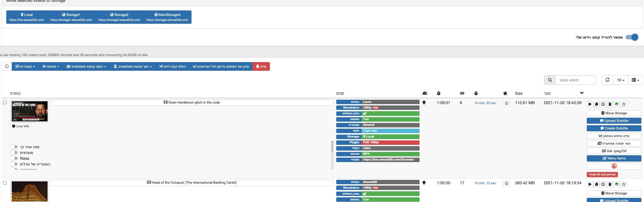The height and width of the screenshot is (202, 644).
Task: Click the 'עדכן שימוש באחסון' button
Action: tap(614, 136)
